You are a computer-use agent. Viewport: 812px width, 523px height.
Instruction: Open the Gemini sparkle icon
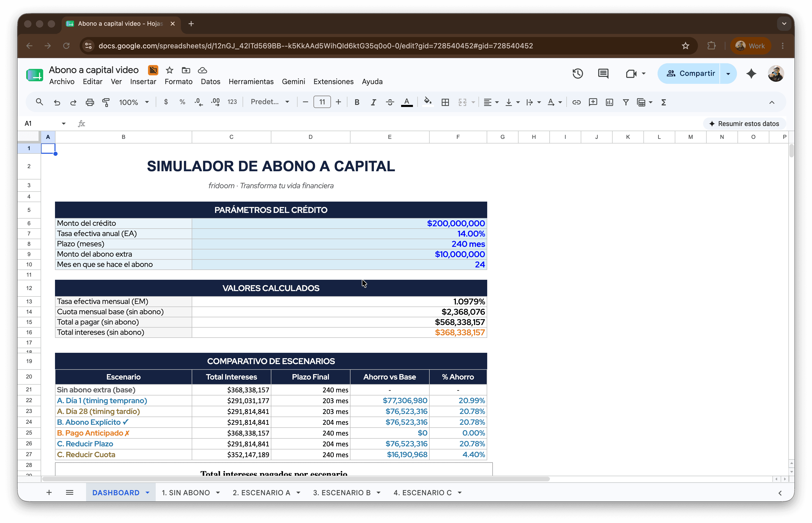pyautogui.click(x=751, y=73)
